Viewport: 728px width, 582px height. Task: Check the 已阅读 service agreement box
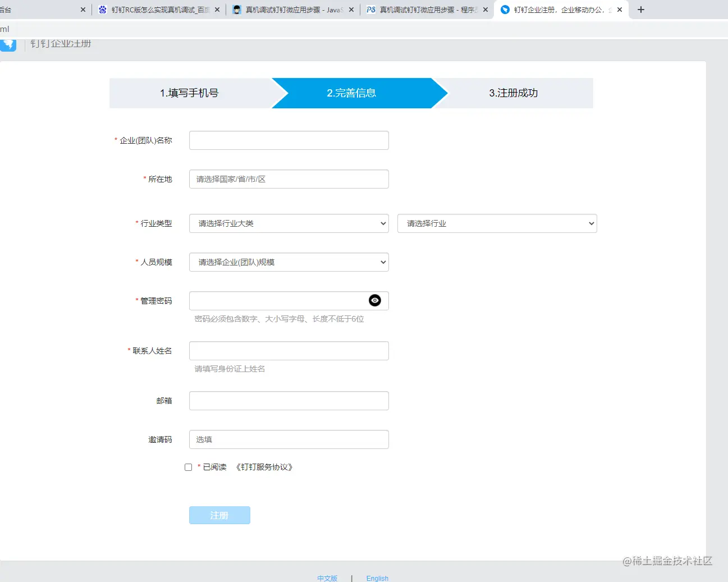[188, 466]
